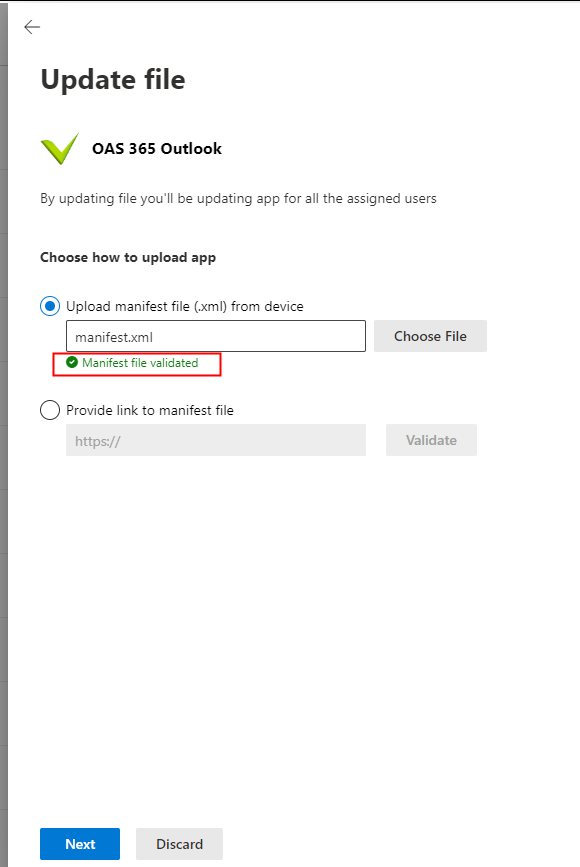Focus the https:// link input field
The width and height of the screenshot is (580, 867).
click(216, 440)
